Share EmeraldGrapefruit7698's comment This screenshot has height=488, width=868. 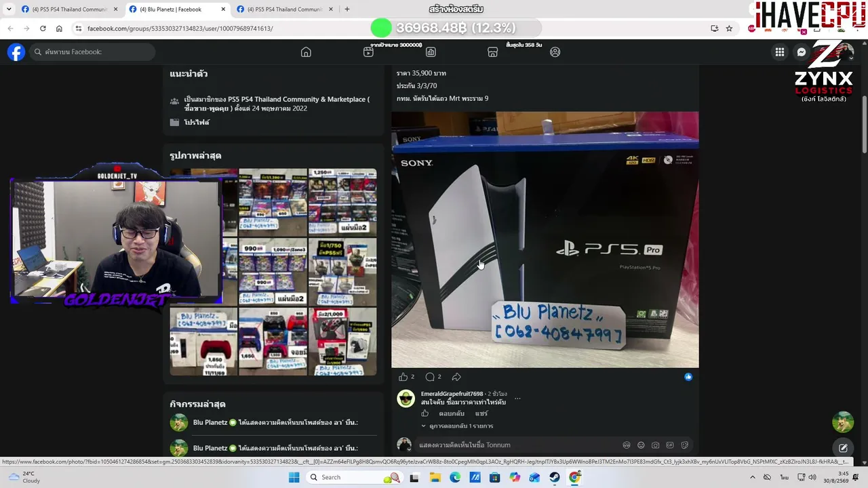point(481,413)
